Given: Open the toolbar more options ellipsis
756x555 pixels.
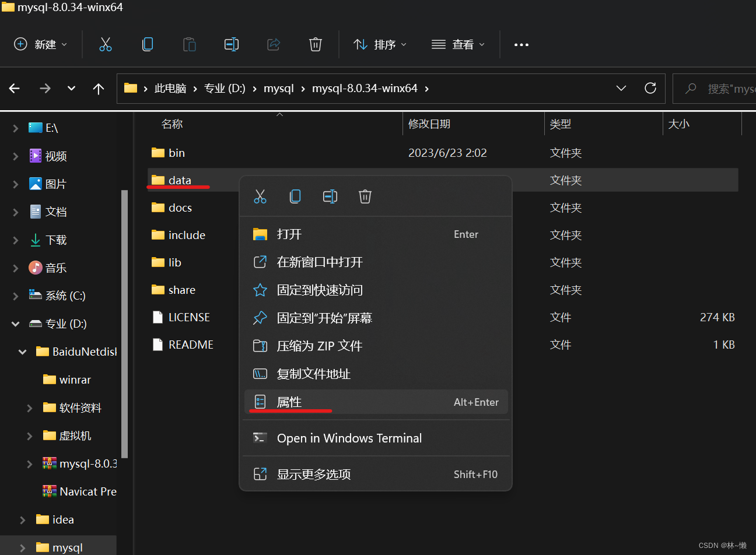Looking at the screenshot, I should tap(521, 45).
